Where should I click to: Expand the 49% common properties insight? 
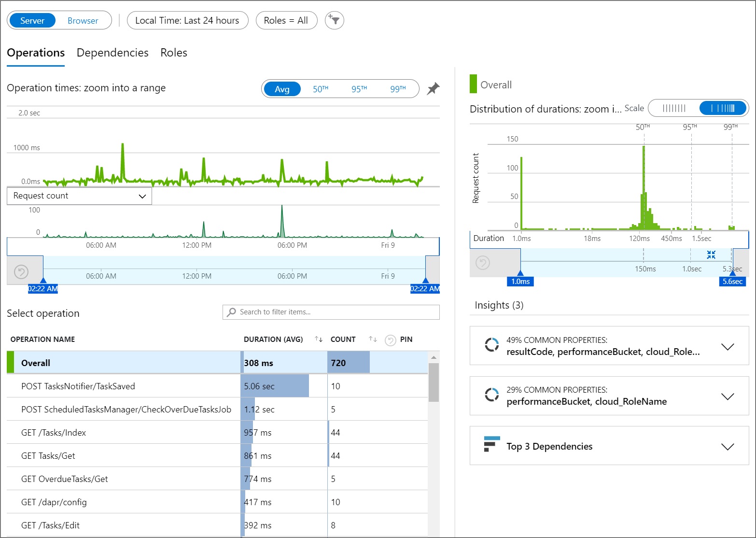click(727, 346)
